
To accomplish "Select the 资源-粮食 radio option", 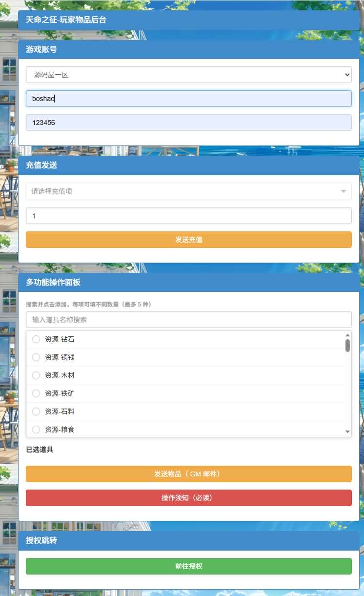I will 36,430.
